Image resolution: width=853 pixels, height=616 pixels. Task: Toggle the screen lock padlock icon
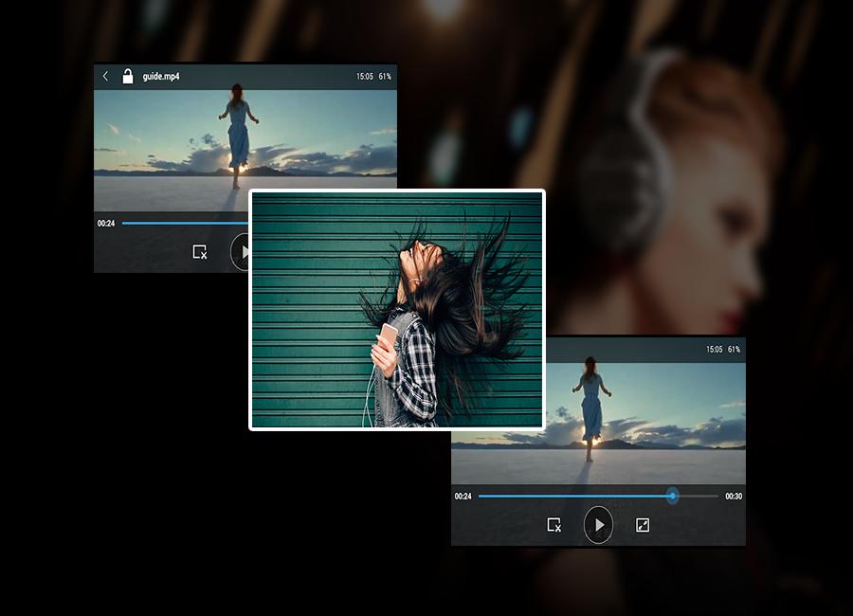(127, 76)
